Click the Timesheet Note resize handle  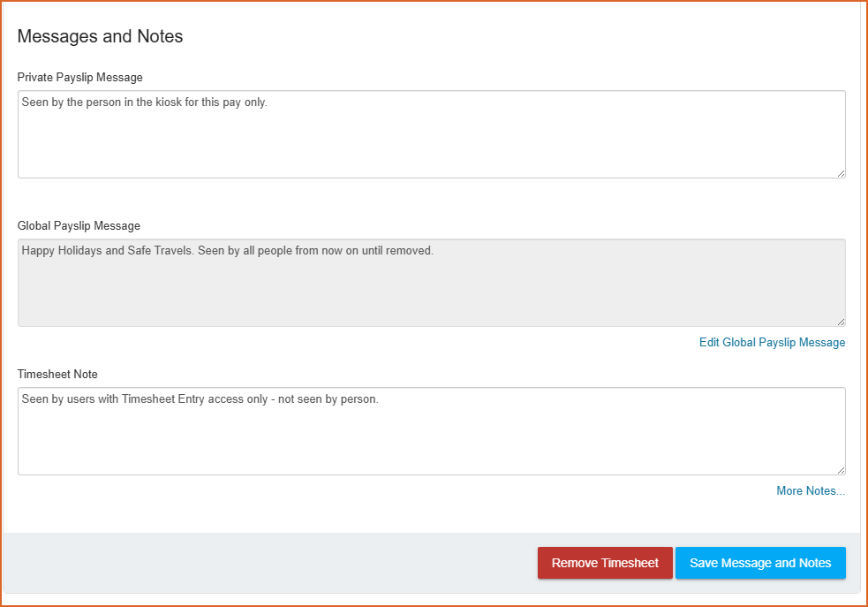click(841, 470)
